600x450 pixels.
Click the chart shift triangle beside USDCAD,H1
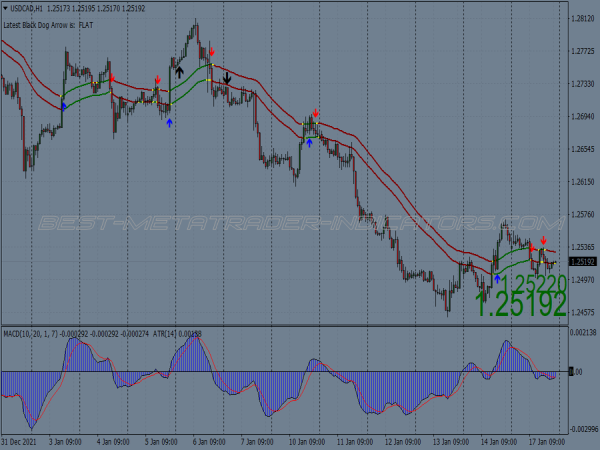point(5,8)
